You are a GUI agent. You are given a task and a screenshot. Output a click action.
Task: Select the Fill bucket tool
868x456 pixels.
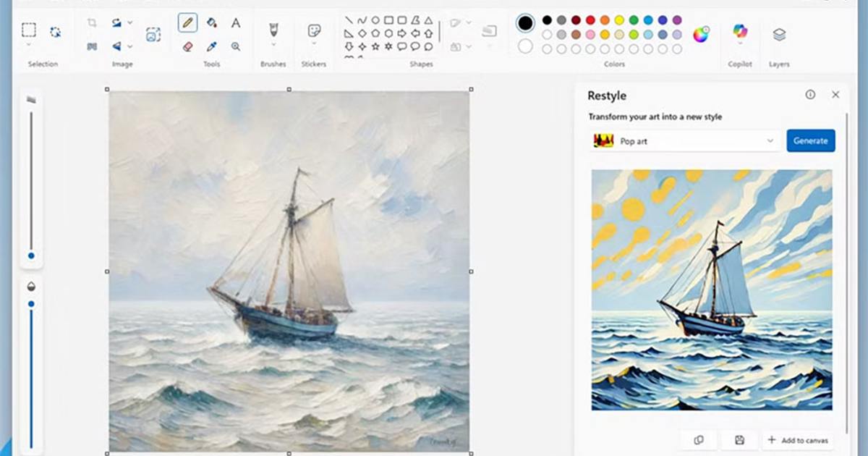pos(212,23)
